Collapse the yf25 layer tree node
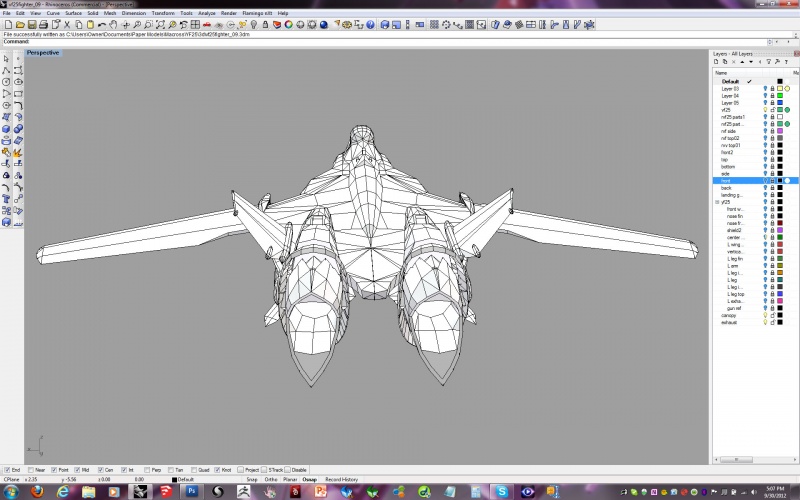This screenshot has width=800, height=500. pyautogui.click(x=717, y=202)
